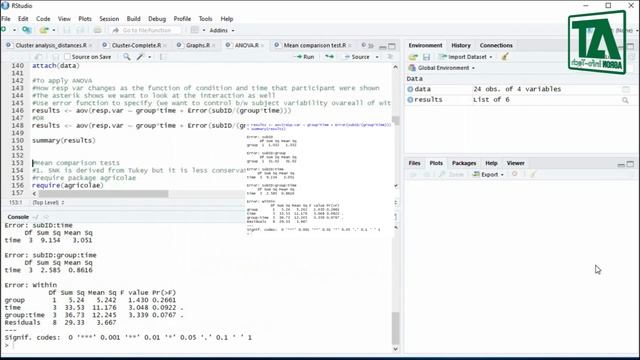640x360 pixels.
Task: Click the Go to file/function field
Action: pyautogui.click(x=146, y=30)
